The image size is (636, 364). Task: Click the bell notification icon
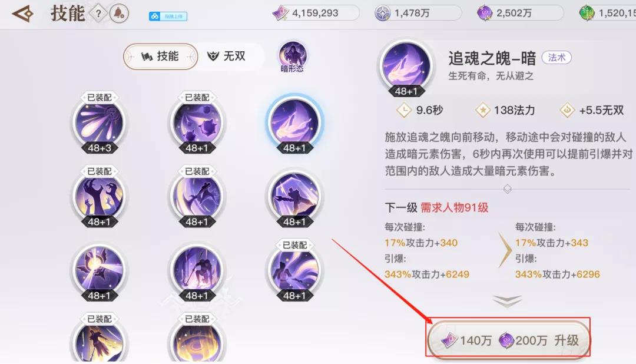point(119,14)
